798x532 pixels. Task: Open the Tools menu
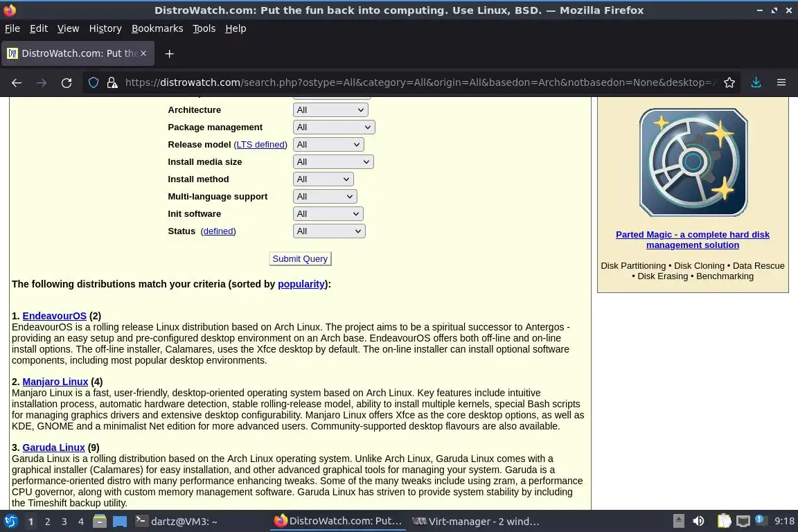(x=204, y=28)
